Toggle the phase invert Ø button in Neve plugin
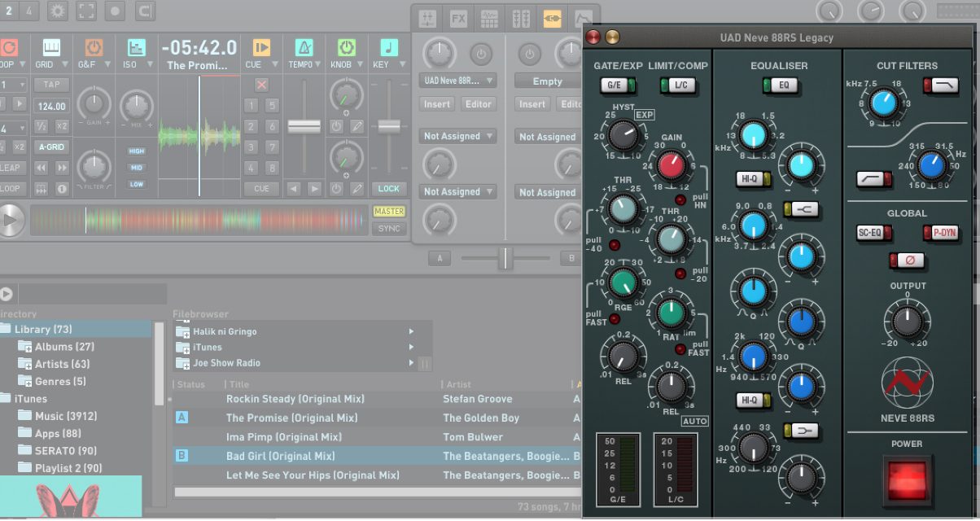Image resolution: width=980 pixels, height=521 pixels. [x=906, y=260]
